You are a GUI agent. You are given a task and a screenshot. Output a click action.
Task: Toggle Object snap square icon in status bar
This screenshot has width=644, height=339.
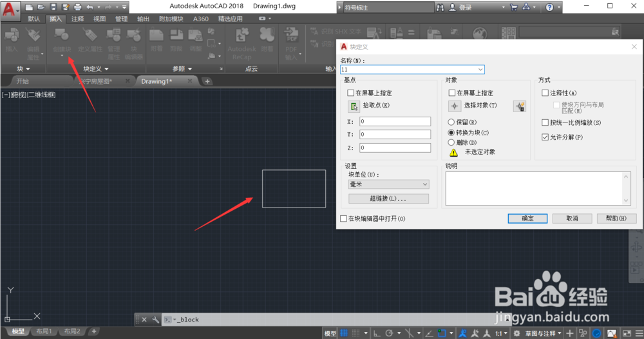click(x=442, y=333)
